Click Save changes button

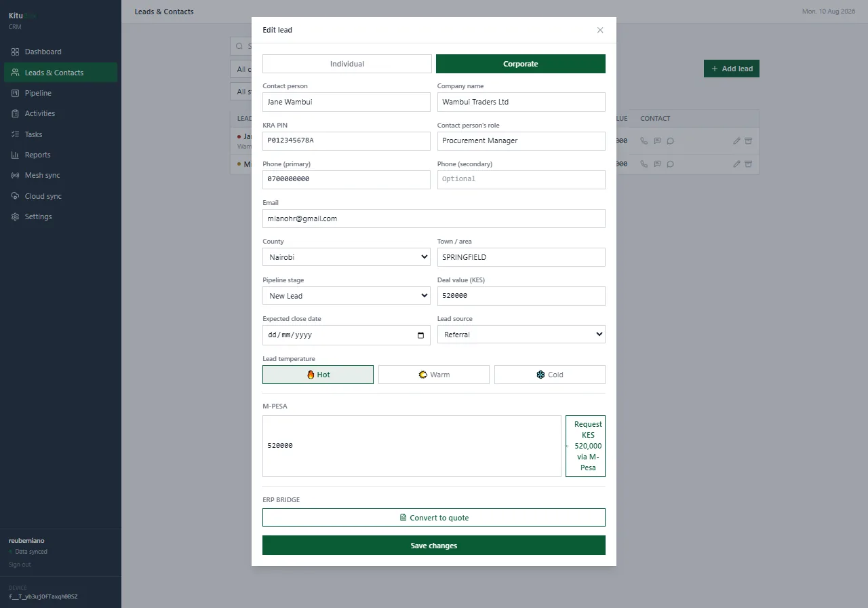(x=434, y=546)
